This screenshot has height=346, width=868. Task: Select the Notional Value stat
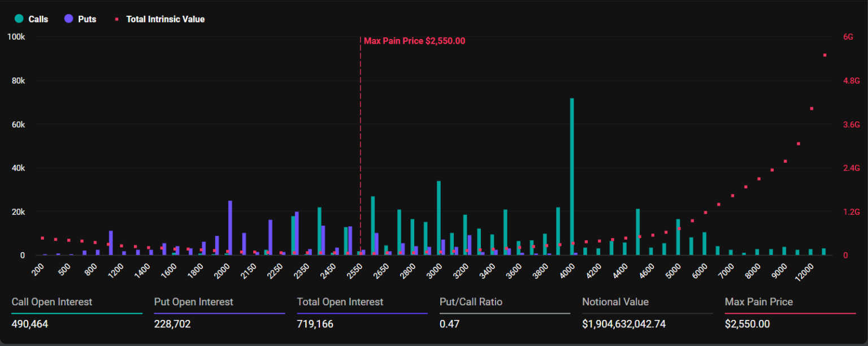point(615,302)
